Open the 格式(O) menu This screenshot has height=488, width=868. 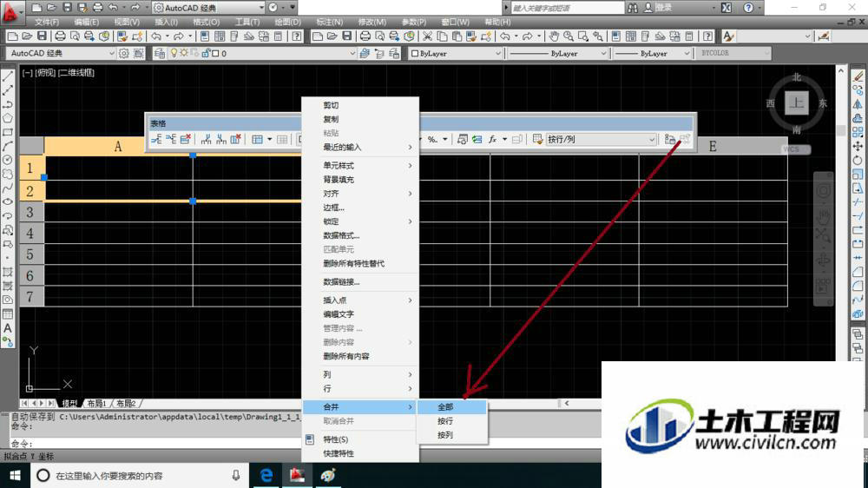coord(206,23)
